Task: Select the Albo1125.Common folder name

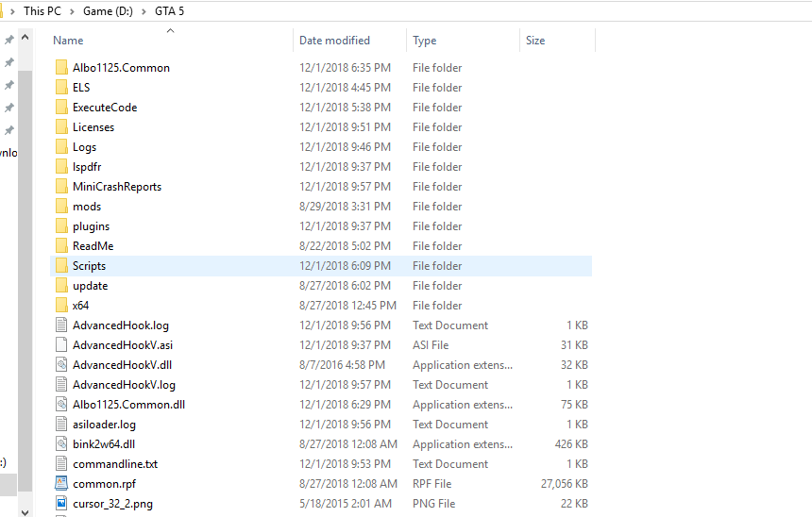Action: (121, 68)
